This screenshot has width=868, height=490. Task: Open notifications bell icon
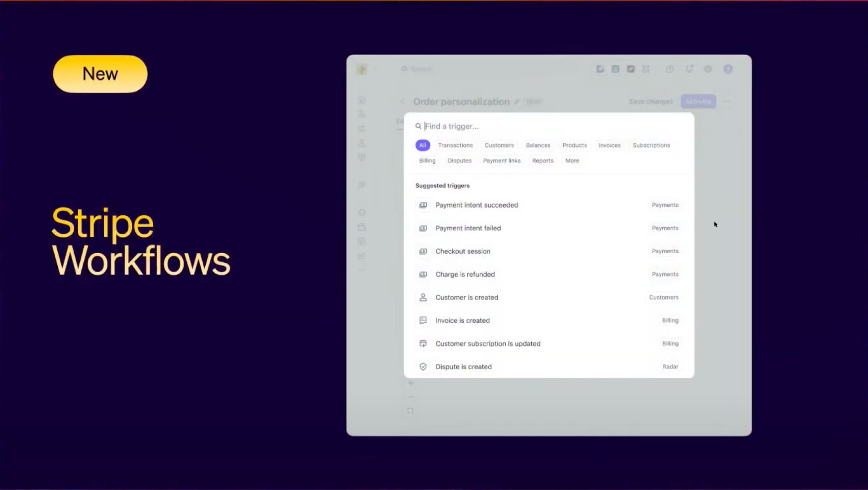pos(689,69)
